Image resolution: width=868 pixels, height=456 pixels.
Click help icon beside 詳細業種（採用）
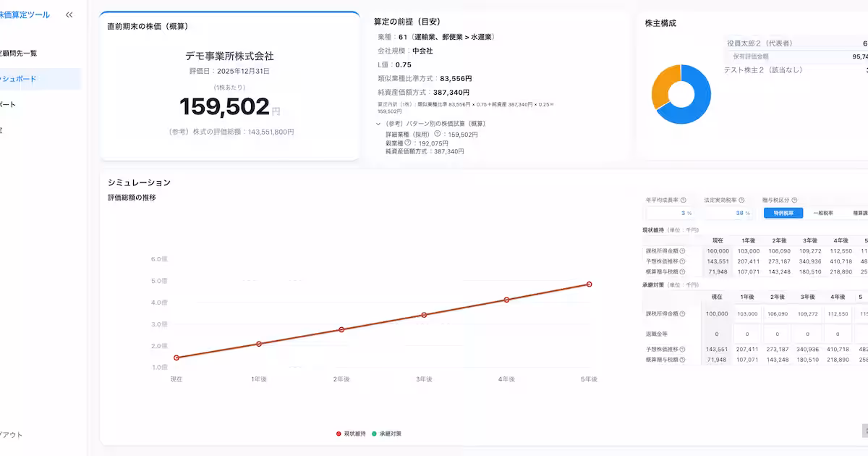[x=437, y=134]
